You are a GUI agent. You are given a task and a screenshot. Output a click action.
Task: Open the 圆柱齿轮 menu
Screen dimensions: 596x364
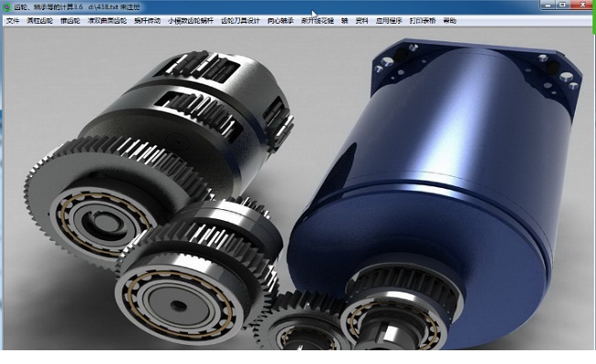point(40,21)
